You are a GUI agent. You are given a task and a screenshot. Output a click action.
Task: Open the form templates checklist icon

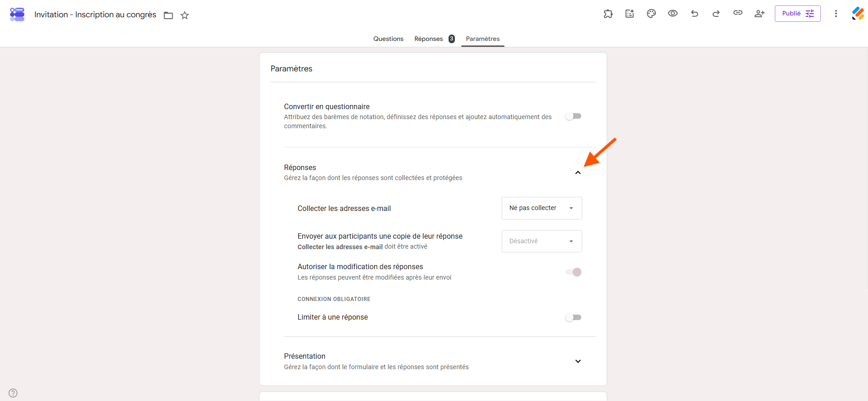pos(629,14)
